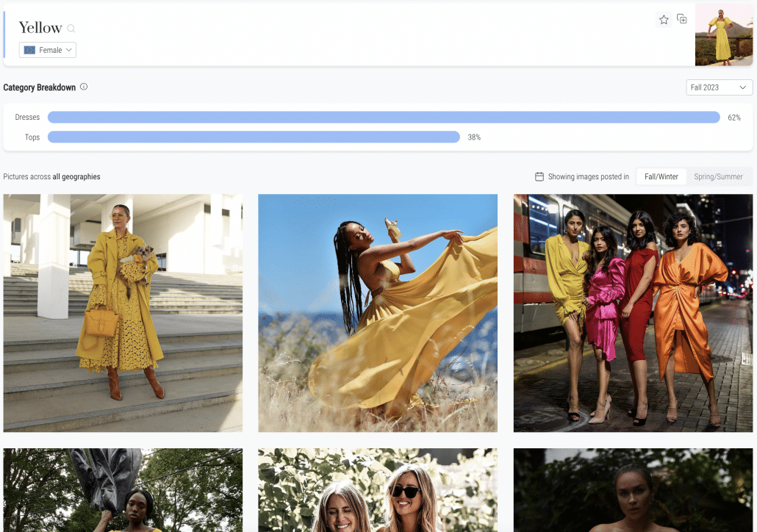Click the star favorite icon
757x532 pixels.
coord(664,20)
